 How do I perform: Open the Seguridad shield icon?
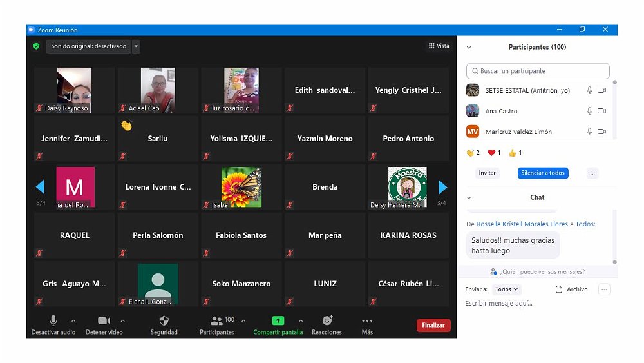164,320
